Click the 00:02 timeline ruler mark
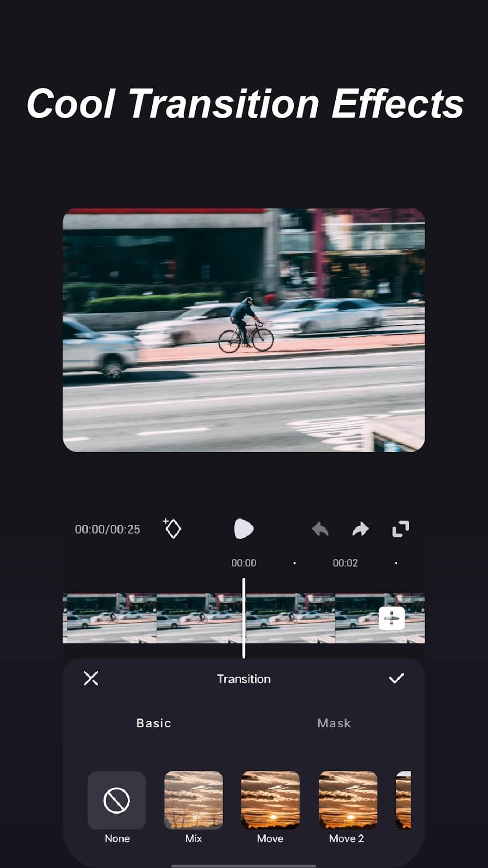The width and height of the screenshot is (488, 868). pos(345,563)
